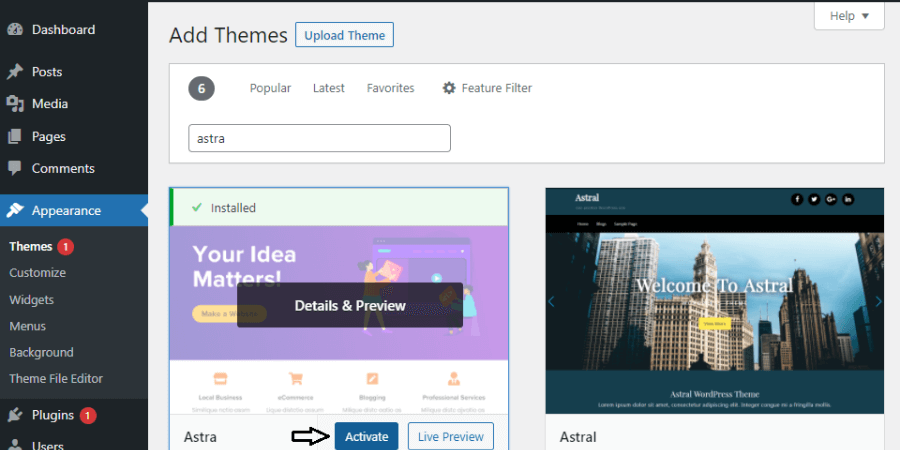The width and height of the screenshot is (900, 450).
Task: Open the Background submenu item
Action: coord(41,352)
